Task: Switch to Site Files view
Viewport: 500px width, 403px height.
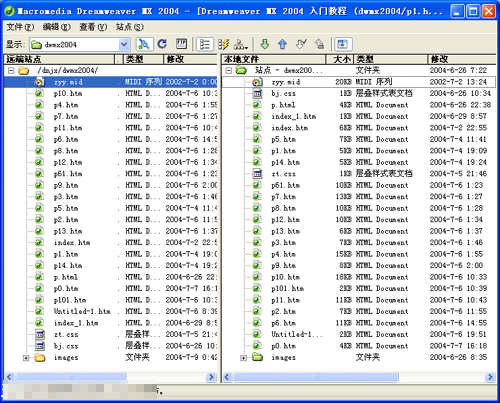Action: coord(205,44)
